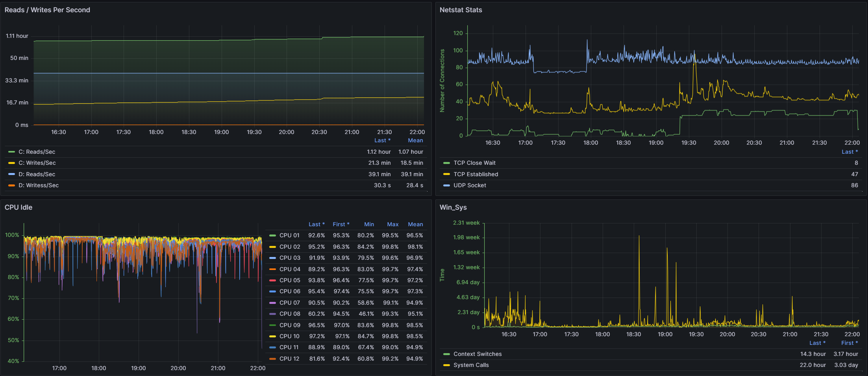Sort Win_Sys legend by Last column

click(818, 343)
